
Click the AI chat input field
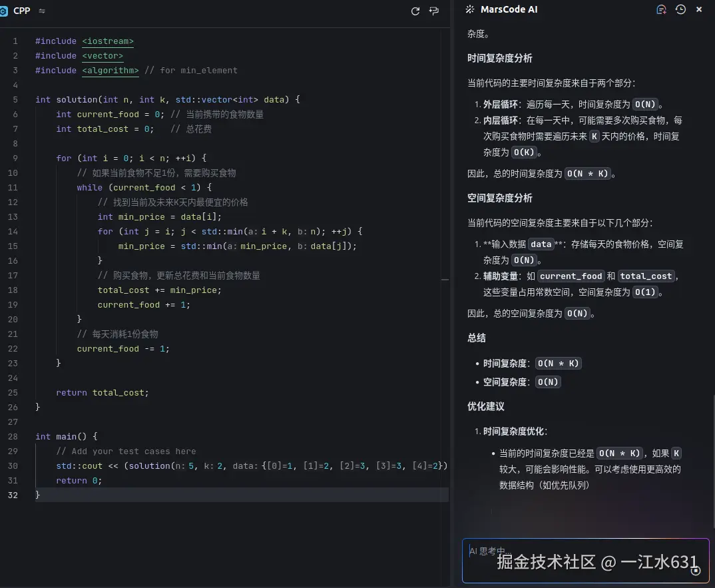click(585, 561)
